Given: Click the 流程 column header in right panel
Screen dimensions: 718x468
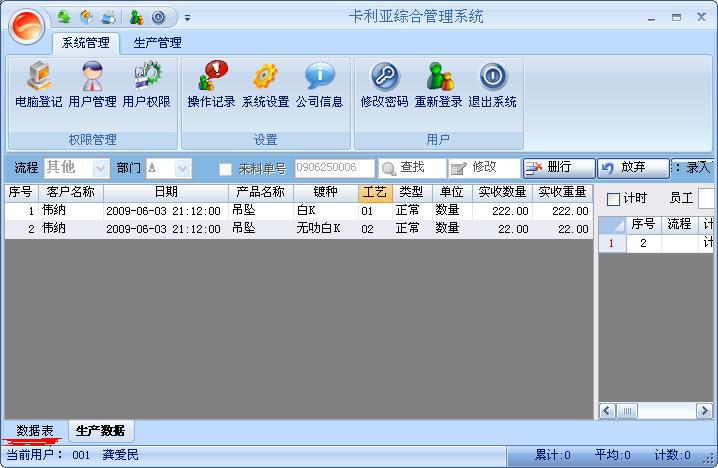Looking at the screenshot, I should click(679, 224).
